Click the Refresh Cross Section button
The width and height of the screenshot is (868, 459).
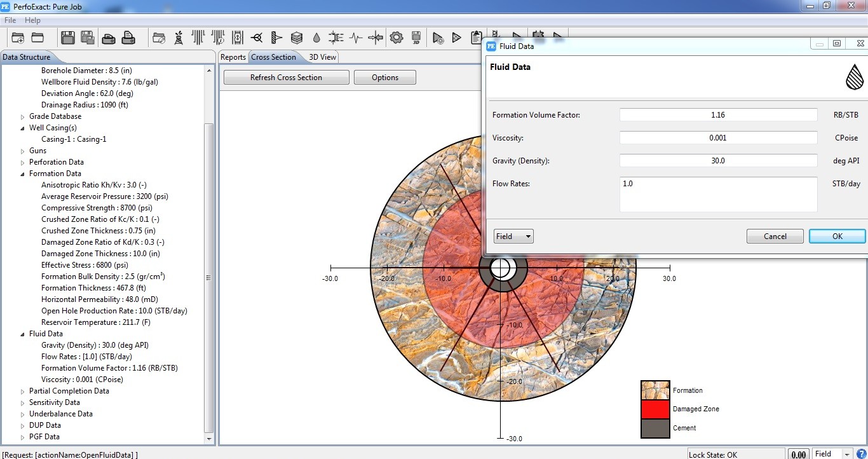pyautogui.click(x=286, y=78)
